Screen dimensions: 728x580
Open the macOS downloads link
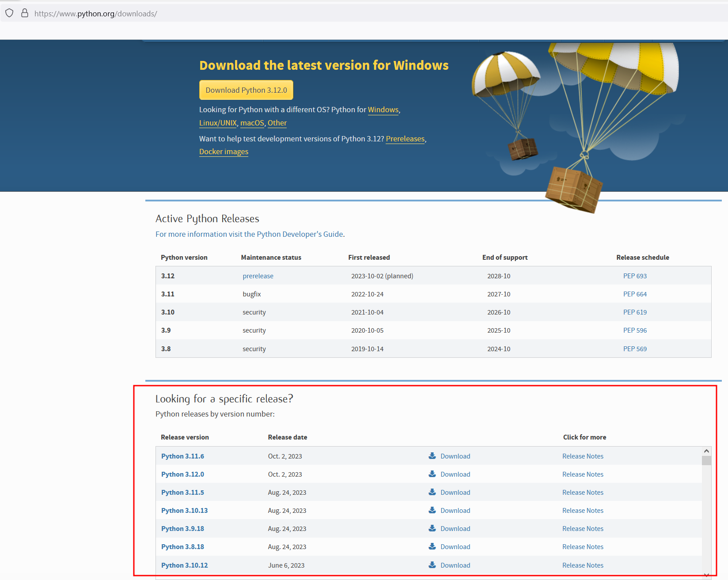pyautogui.click(x=252, y=123)
